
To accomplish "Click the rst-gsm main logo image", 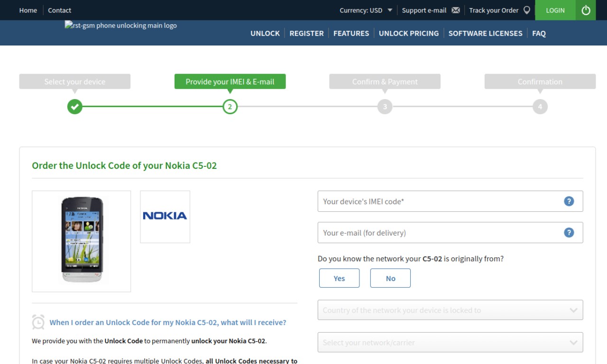I will pos(121,26).
